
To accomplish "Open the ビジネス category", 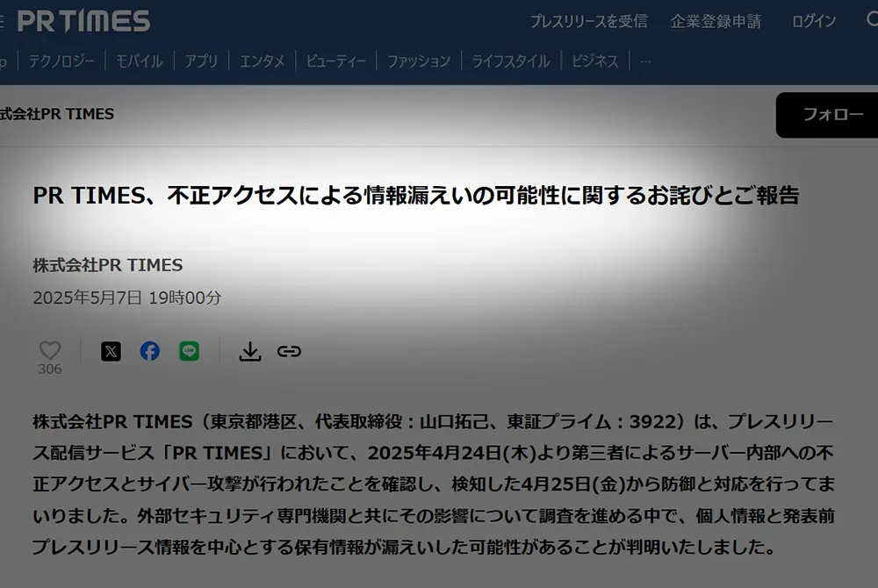I will point(594,61).
